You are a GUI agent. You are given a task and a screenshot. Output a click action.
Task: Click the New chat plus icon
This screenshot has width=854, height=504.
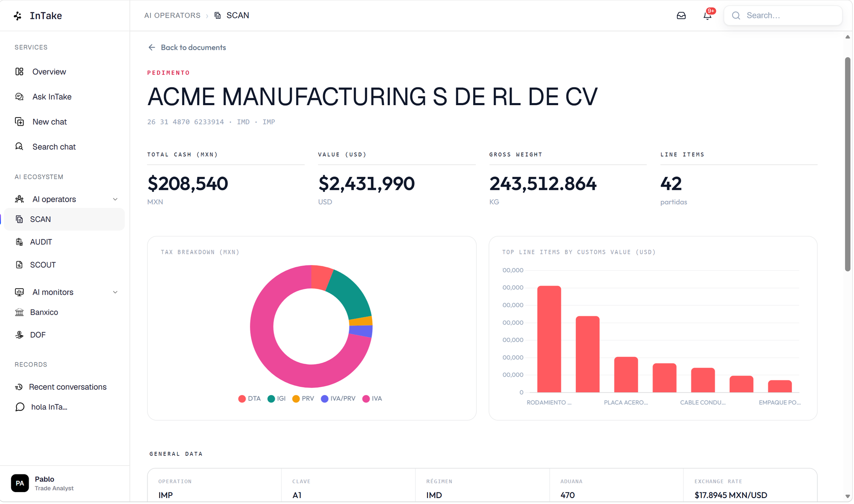[20, 122]
